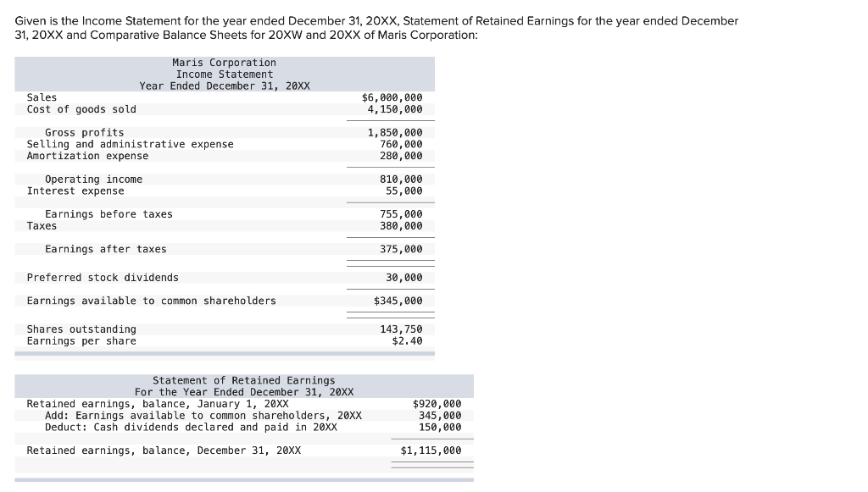Select Earnings available to common shareholders

click(153, 301)
